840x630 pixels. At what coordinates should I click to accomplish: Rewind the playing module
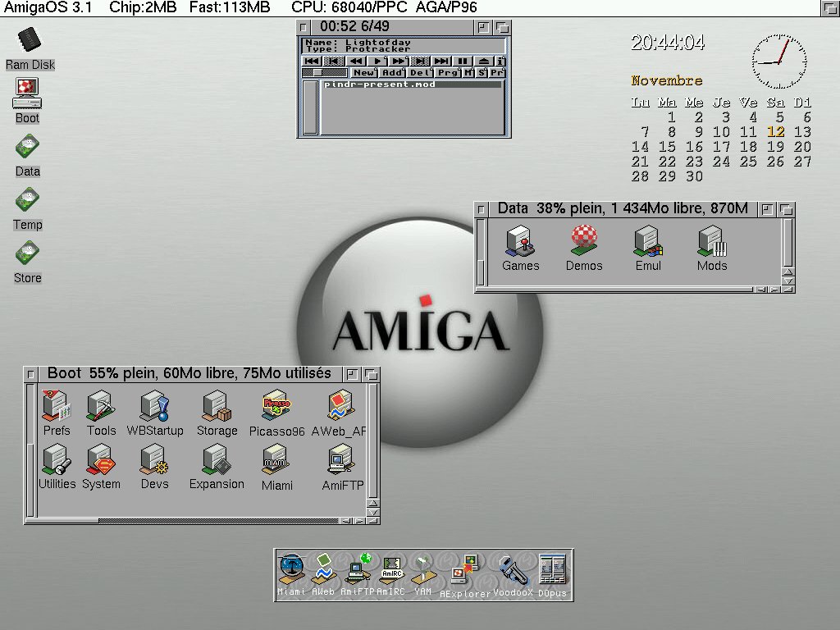pos(356,61)
